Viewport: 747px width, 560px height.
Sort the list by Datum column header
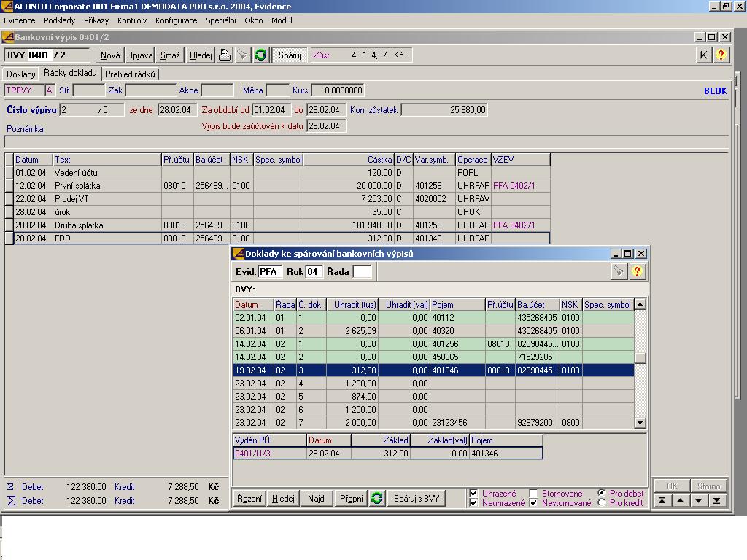[x=247, y=305]
